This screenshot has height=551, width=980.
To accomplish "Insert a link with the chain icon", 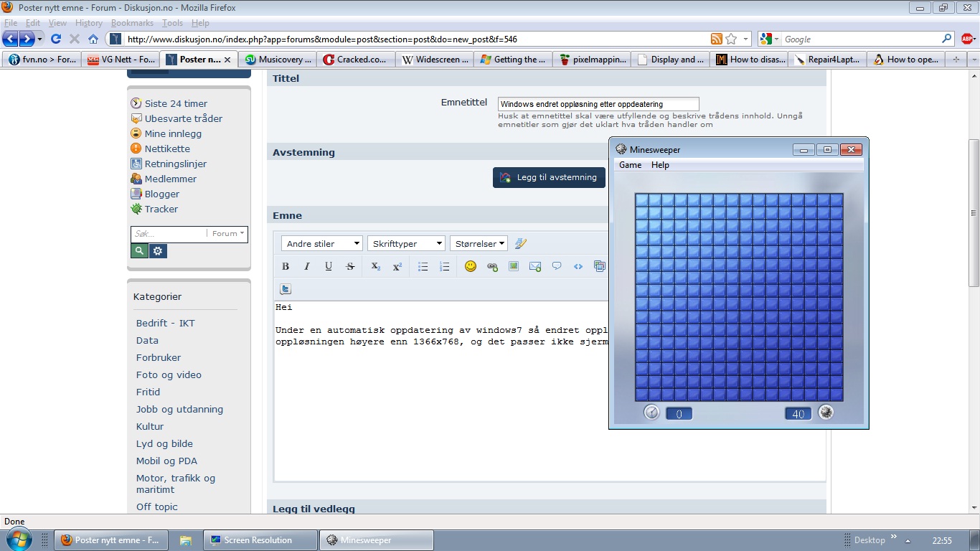I will click(x=492, y=266).
